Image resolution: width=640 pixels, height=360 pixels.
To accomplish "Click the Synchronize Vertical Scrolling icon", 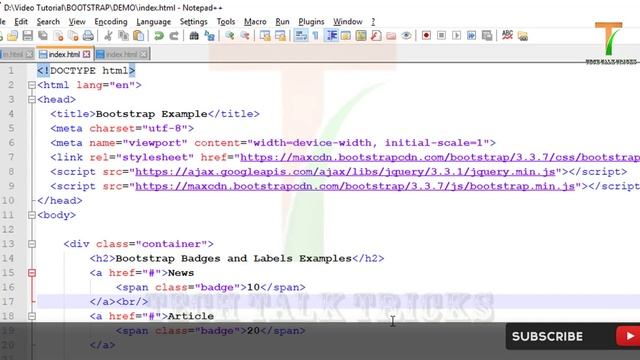I will [x=265, y=36].
